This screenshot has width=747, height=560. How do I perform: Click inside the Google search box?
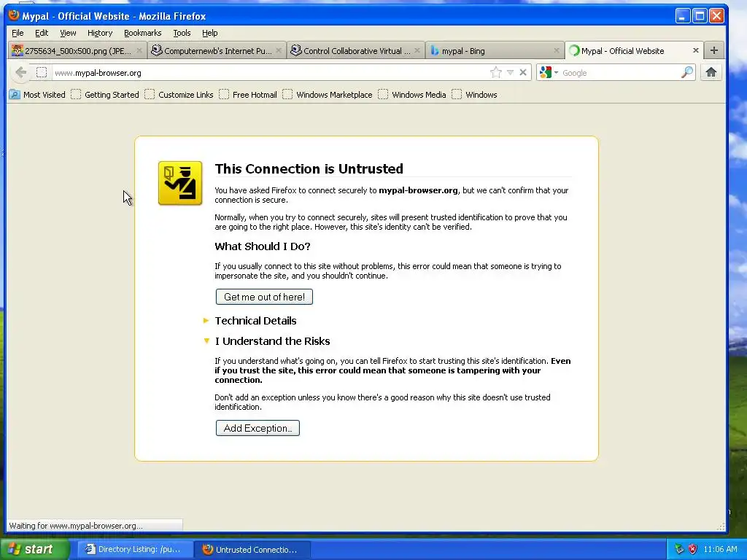(619, 73)
